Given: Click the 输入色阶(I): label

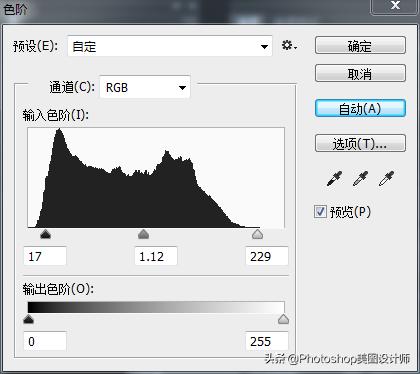Looking at the screenshot, I should [x=56, y=115].
